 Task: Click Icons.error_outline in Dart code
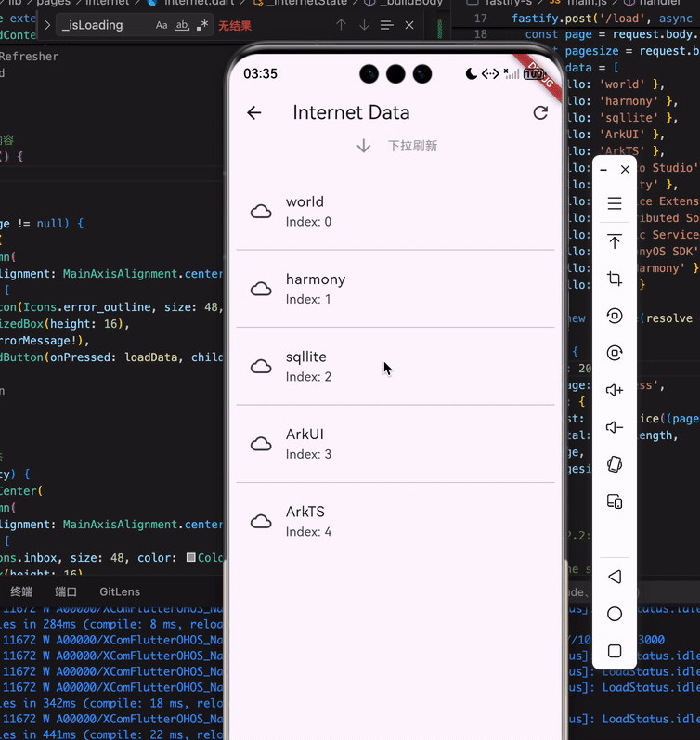(x=87, y=307)
